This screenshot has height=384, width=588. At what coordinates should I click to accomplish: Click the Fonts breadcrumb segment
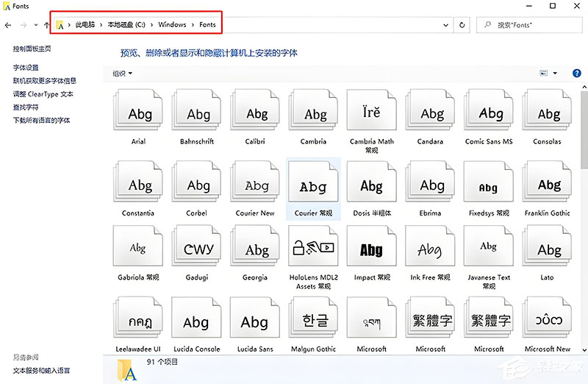208,25
